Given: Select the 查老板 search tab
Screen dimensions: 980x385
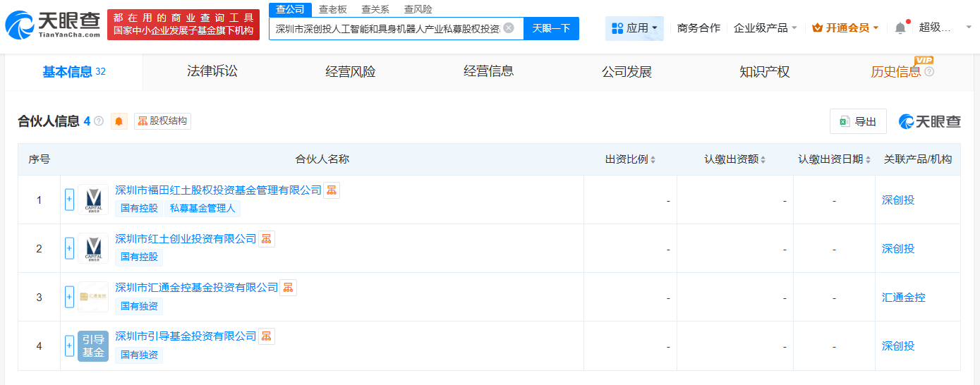Looking at the screenshot, I should (x=333, y=9).
